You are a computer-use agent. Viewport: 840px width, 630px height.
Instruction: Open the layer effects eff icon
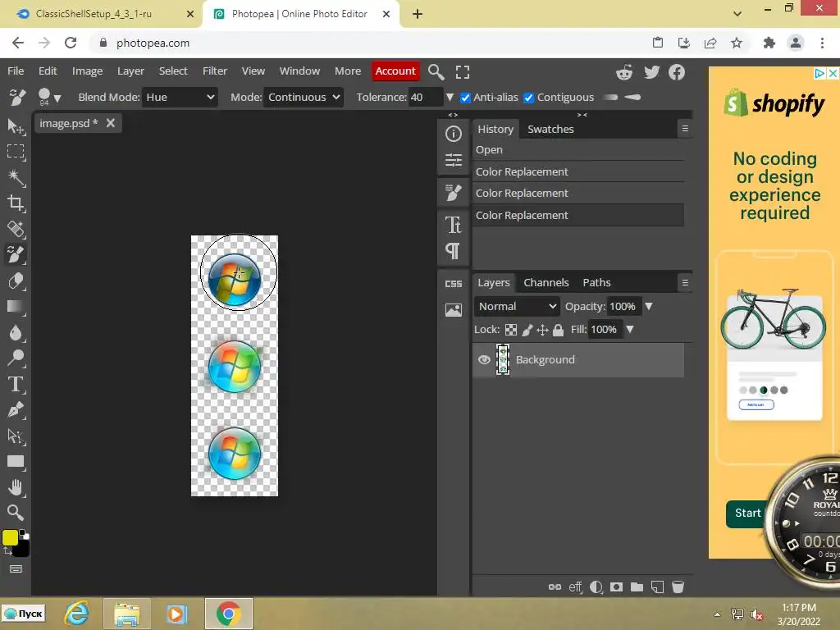(575, 587)
